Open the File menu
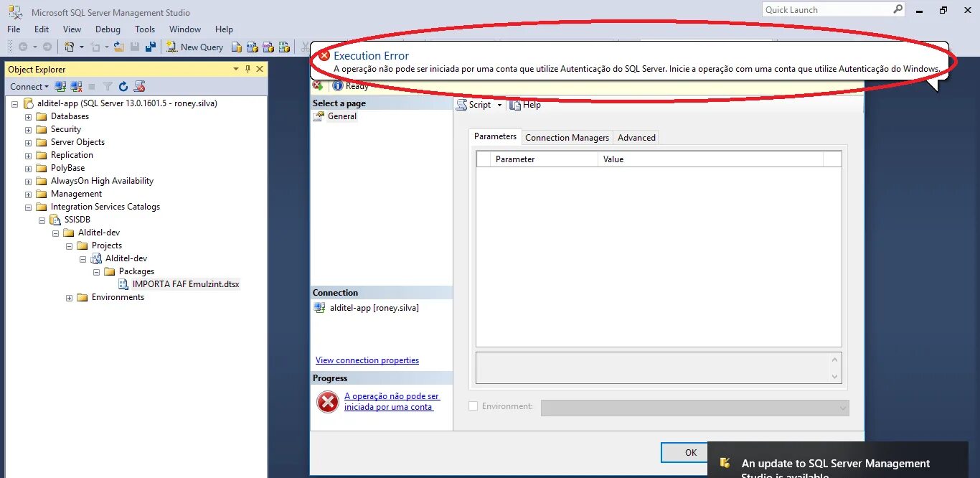The image size is (980, 478). click(x=14, y=29)
